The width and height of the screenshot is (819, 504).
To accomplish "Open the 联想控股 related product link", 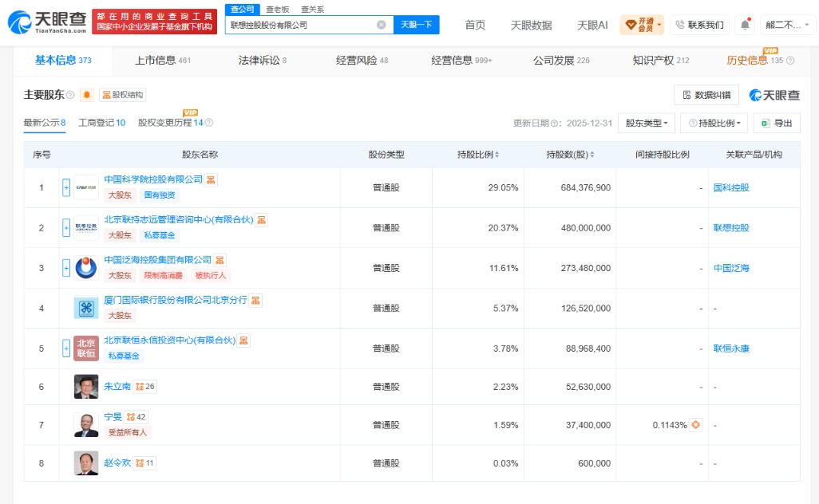I will point(731,228).
